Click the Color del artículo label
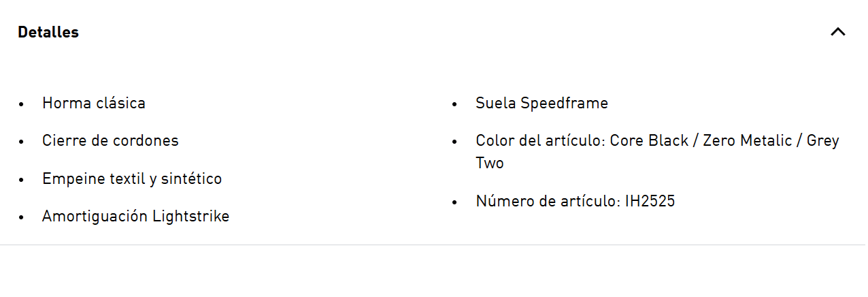 coord(541,141)
